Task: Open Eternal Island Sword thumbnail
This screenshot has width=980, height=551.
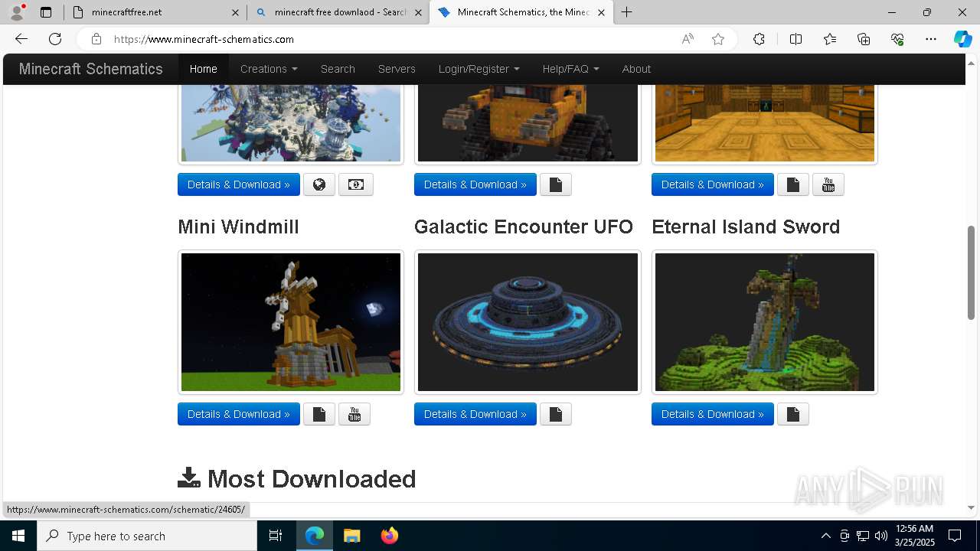Action: coord(765,322)
